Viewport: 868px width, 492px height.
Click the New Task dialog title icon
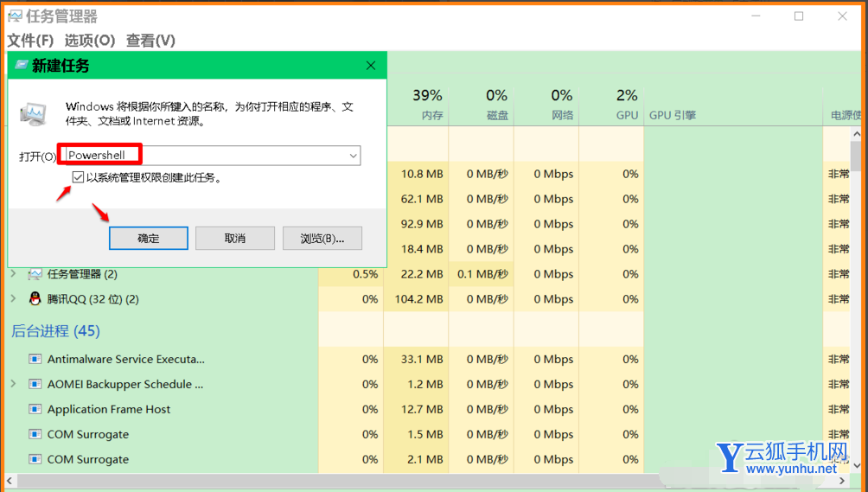coord(21,66)
